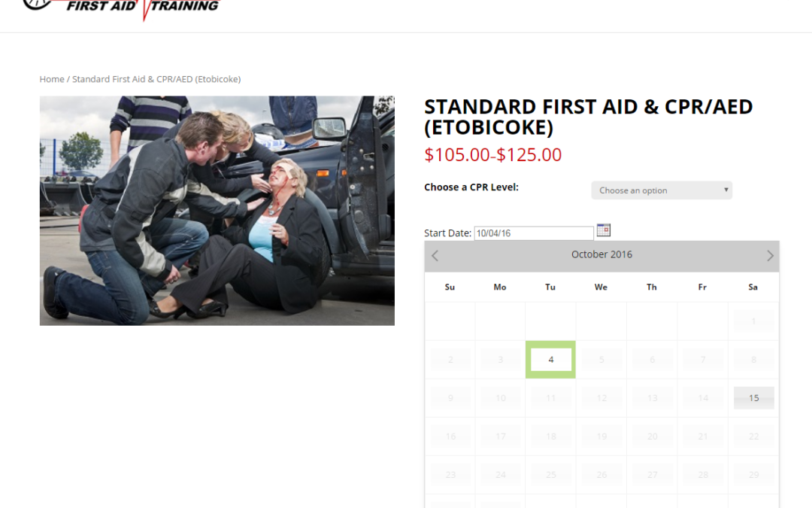Select October 15 on the calendar
Image resolution: width=812 pixels, height=508 pixels.
point(754,398)
